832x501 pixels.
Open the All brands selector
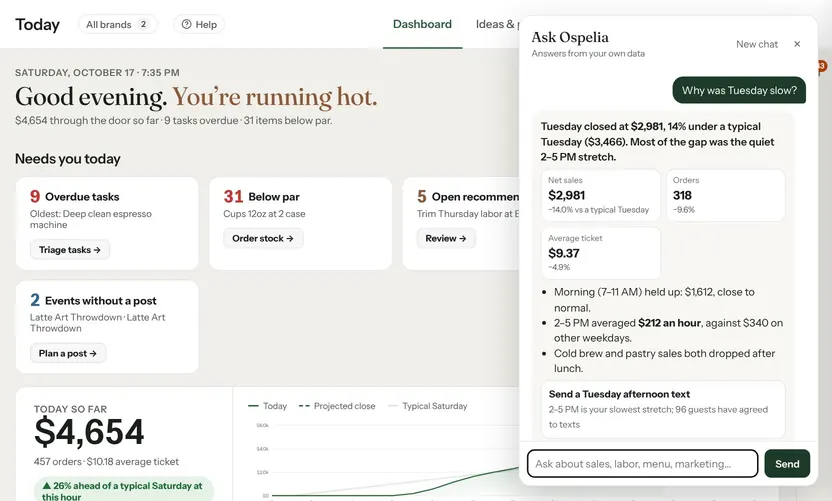118,24
